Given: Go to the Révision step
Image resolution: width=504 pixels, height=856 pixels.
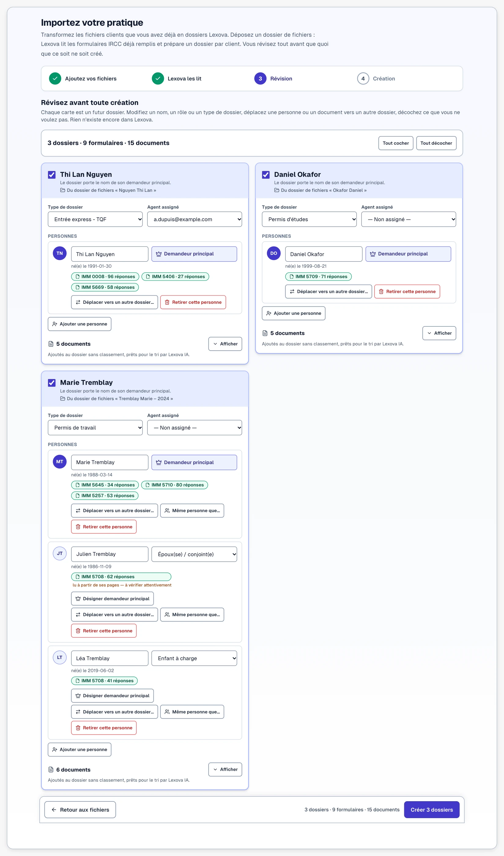Looking at the screenshot, I should point(273,78).
